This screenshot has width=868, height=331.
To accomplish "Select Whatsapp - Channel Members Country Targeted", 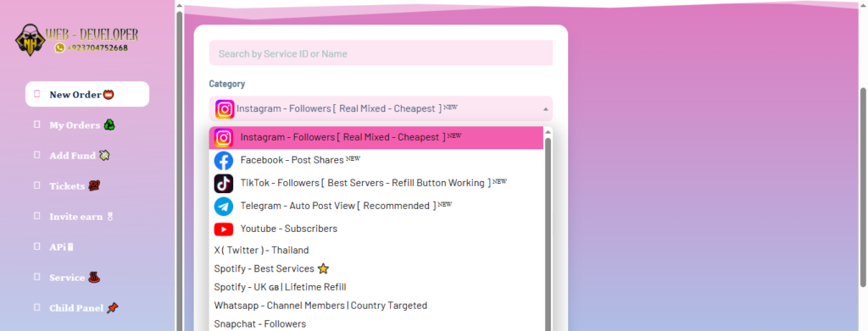I will click(x=376, y=306).
